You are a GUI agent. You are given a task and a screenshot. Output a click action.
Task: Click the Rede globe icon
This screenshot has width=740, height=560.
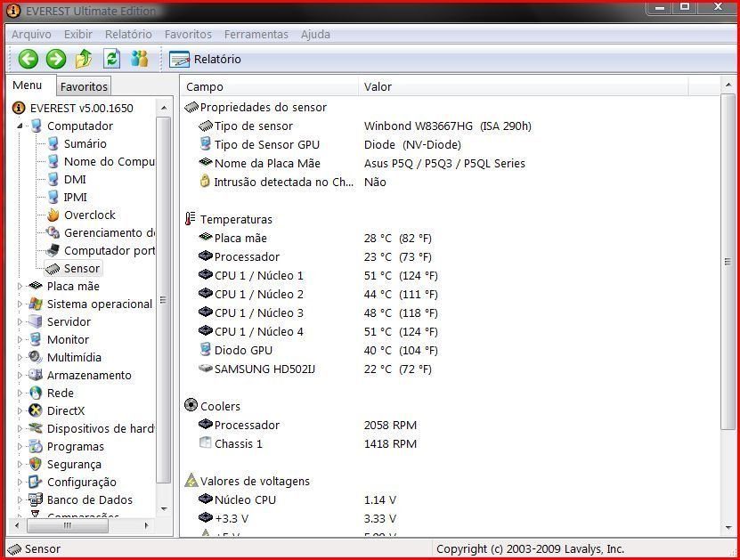[x=36, y=393]
